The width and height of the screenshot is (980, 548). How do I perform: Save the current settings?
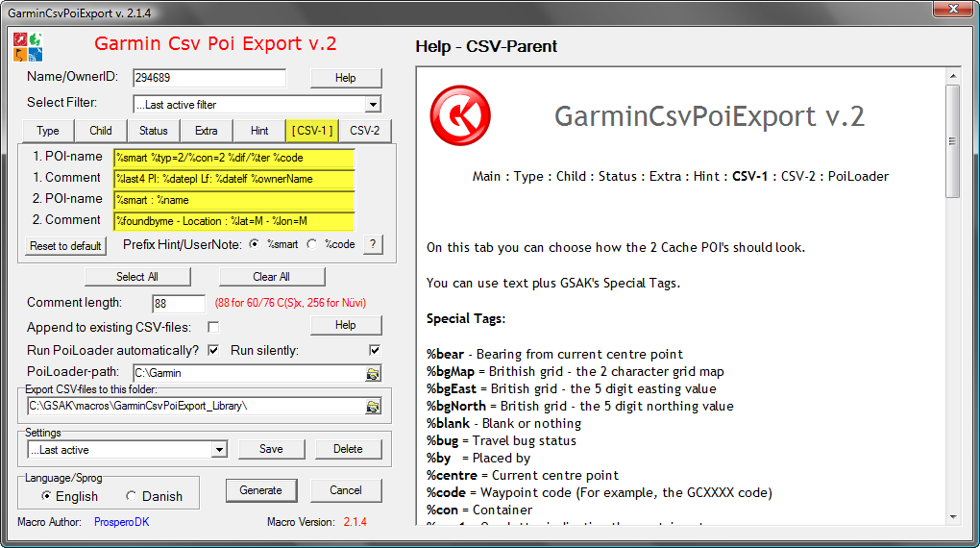(271, 449)
